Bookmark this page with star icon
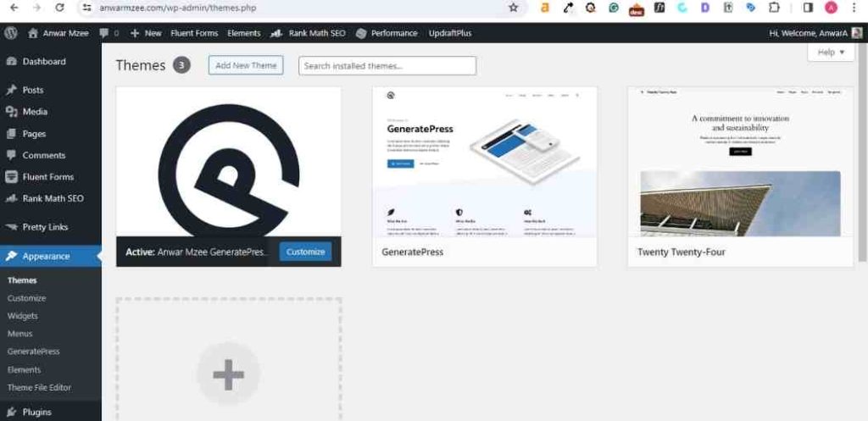The image size is (868, 421). point(513,8)
